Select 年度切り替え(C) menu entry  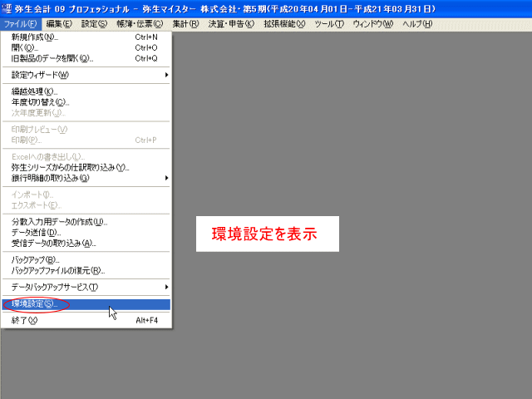click(86, 102)
